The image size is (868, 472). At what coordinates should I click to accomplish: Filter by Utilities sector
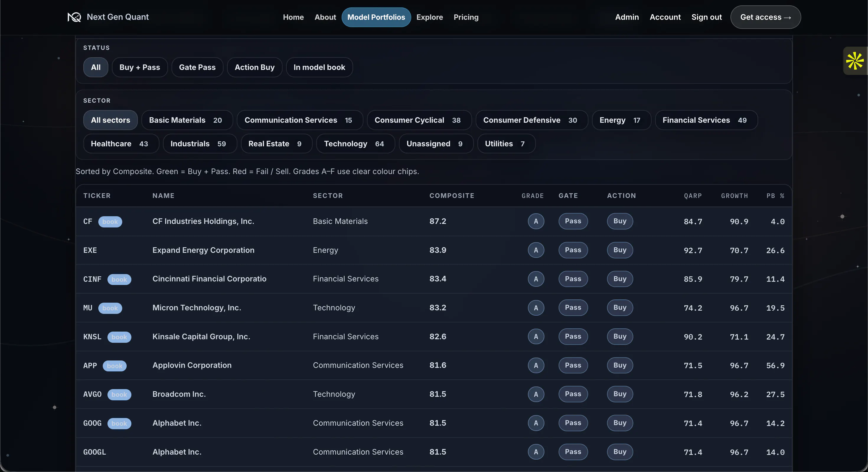506,144
